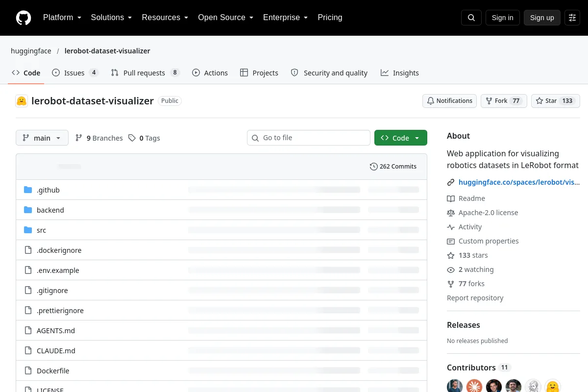The image size is (588, 392).
Task: Click the Dockerfile file name
Action: [53, 371]
